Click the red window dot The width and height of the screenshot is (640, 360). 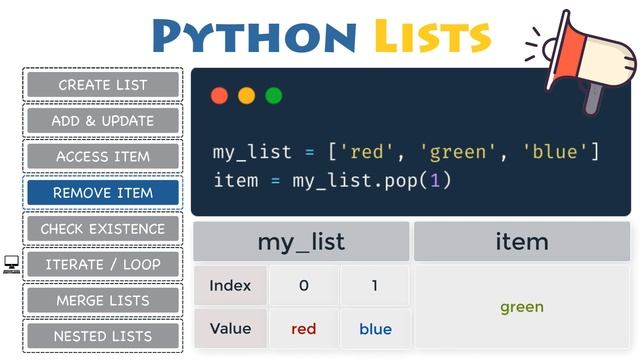(219, 96)
